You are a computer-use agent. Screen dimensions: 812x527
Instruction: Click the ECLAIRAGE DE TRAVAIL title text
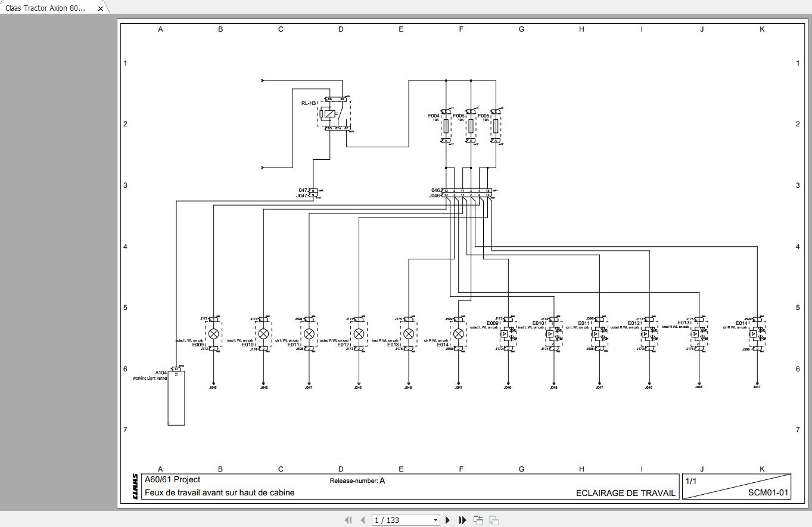pyautogui.click(x=626, y=493)
